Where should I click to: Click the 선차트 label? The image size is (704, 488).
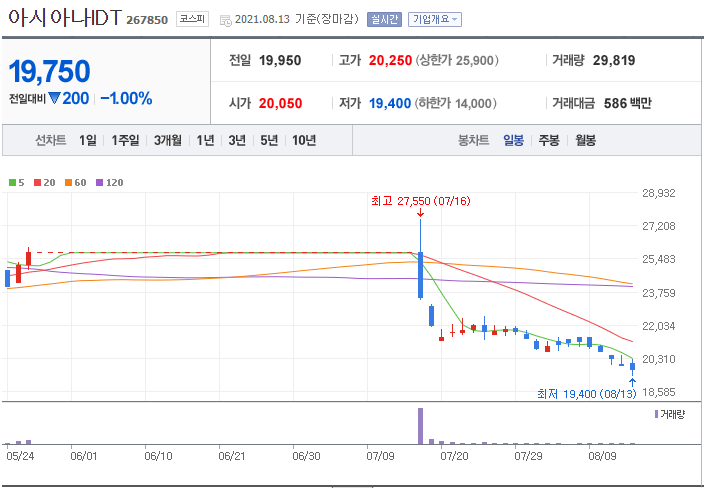click(x=51, y=141)
